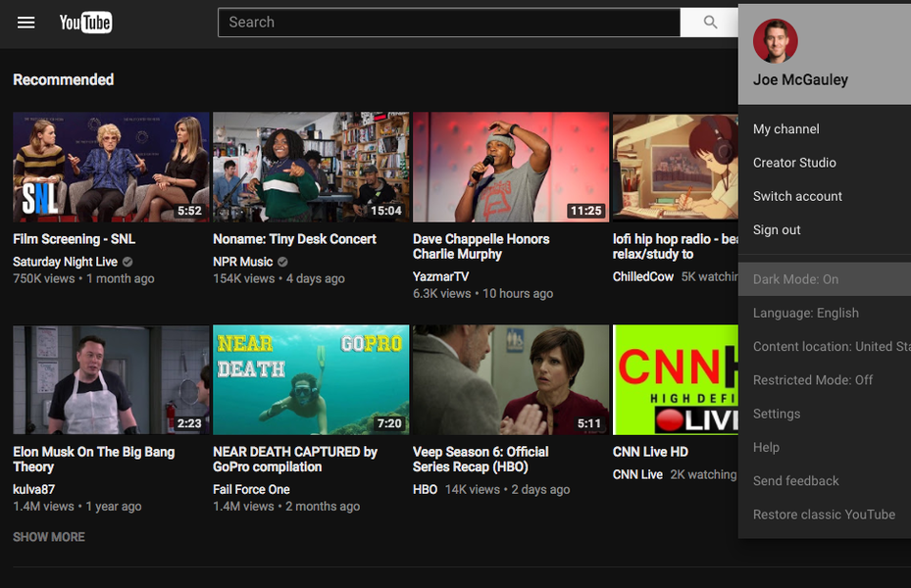The width and height of the screenshot is (911, 588).
Task: Open Settings from the account menu
Action: click(x=777, y=414)
